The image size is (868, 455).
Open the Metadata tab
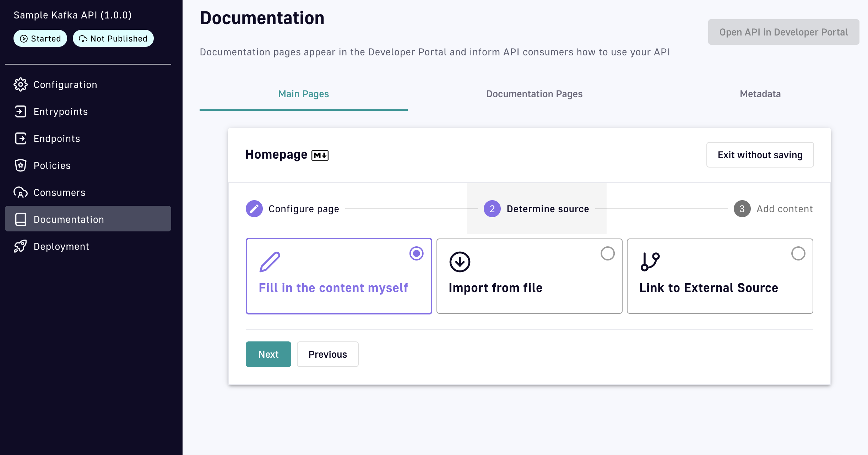tap(760, 94)
